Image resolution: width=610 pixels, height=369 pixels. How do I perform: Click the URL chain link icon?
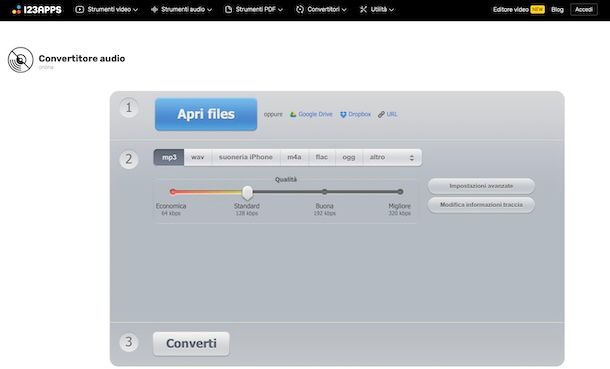pos(381,114)
